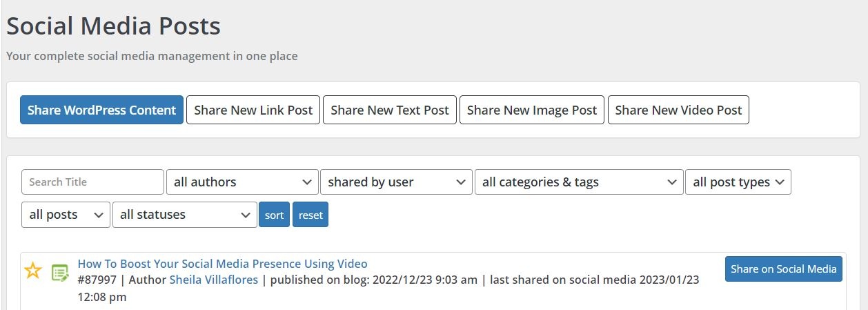Star the video presence post as favorite
Viewport: 868px width, 310px height.
click(33, 271)
